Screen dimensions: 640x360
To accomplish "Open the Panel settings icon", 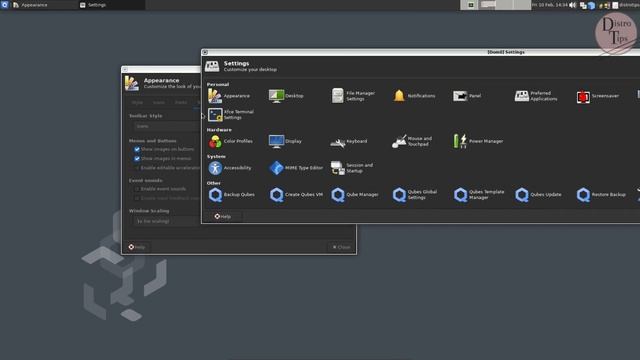I will coord(467,96).
